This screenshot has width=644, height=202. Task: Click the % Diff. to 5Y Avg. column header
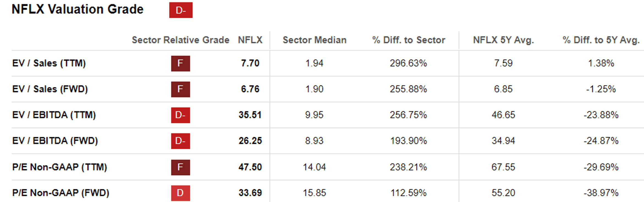tap(601, 40)
